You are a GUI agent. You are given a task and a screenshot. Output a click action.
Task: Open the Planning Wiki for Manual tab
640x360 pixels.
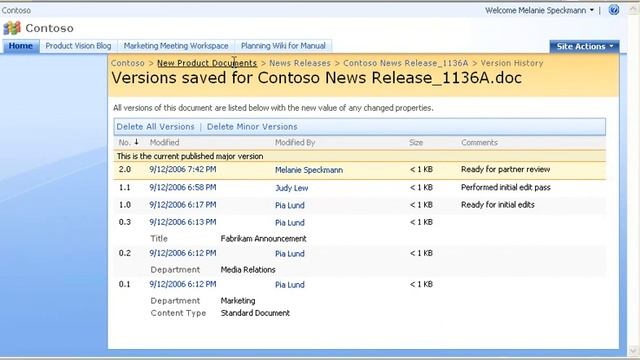coord(283,46)
